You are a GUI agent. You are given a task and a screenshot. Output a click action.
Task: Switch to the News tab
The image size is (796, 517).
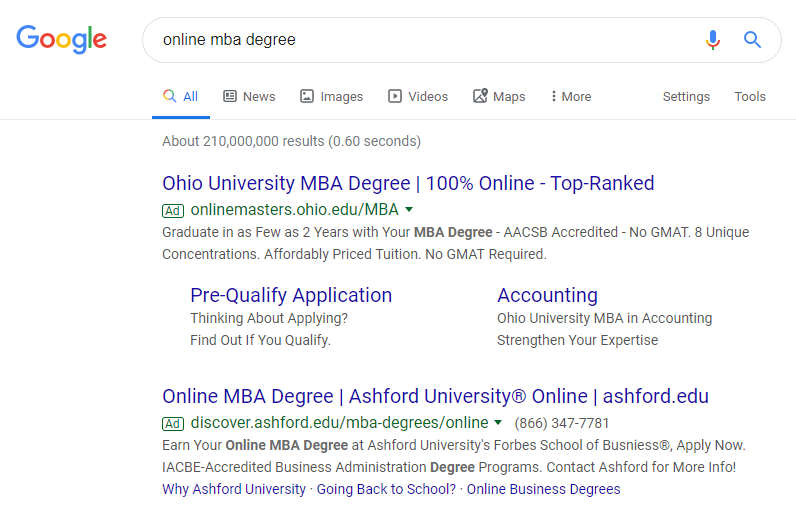coord(249,96)
